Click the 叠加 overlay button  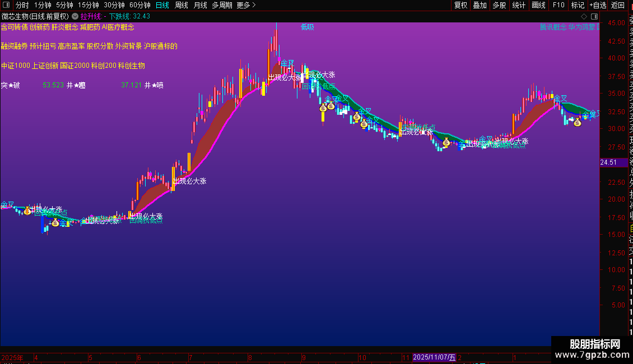pyautogui.click(x=480, y=5)
